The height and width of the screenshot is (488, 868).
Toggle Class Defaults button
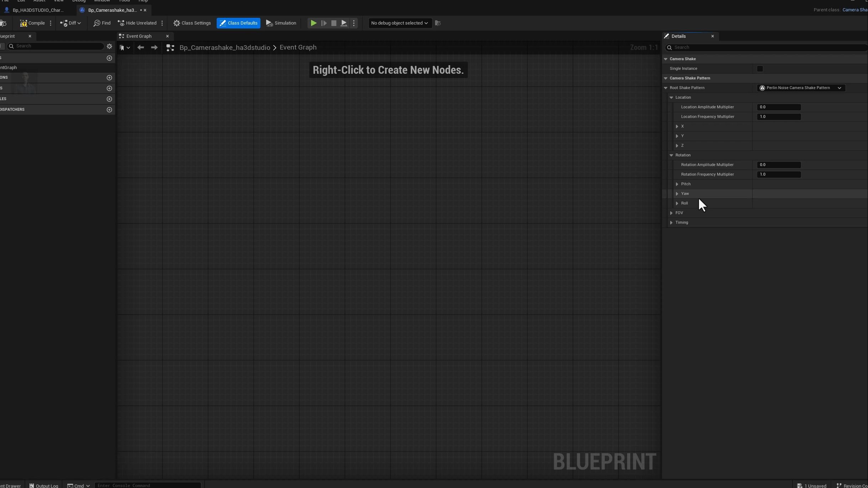click(238, 23)
